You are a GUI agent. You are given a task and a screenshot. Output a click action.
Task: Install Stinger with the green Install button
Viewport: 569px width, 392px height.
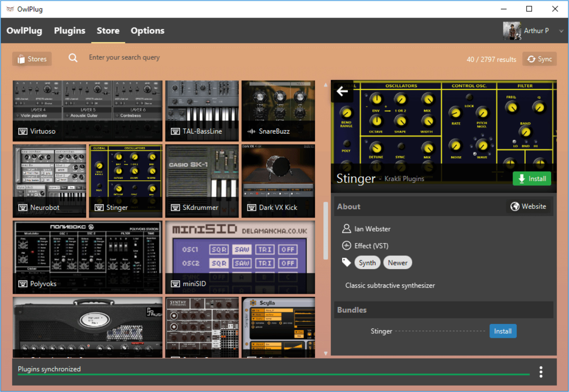(532, 178)
